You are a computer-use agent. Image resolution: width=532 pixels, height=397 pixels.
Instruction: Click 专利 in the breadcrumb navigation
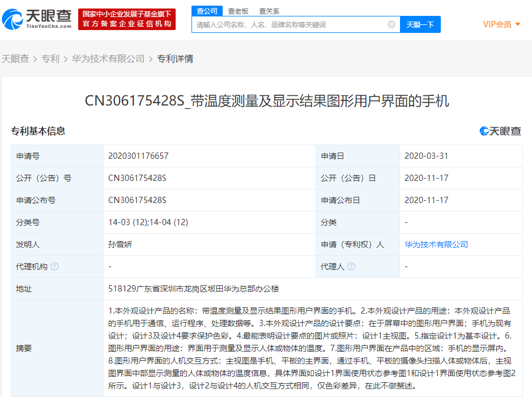[51, 58]
